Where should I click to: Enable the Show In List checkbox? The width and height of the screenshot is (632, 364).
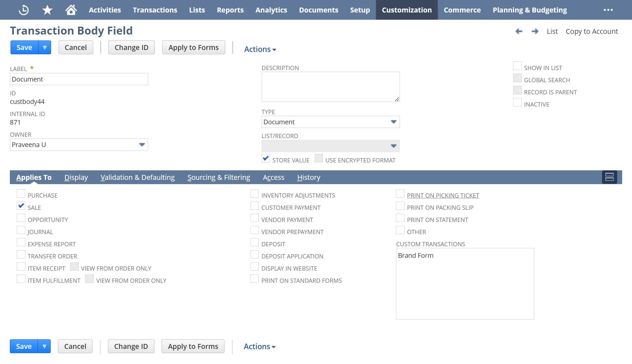pyautogui.click(x=517, y=66)
